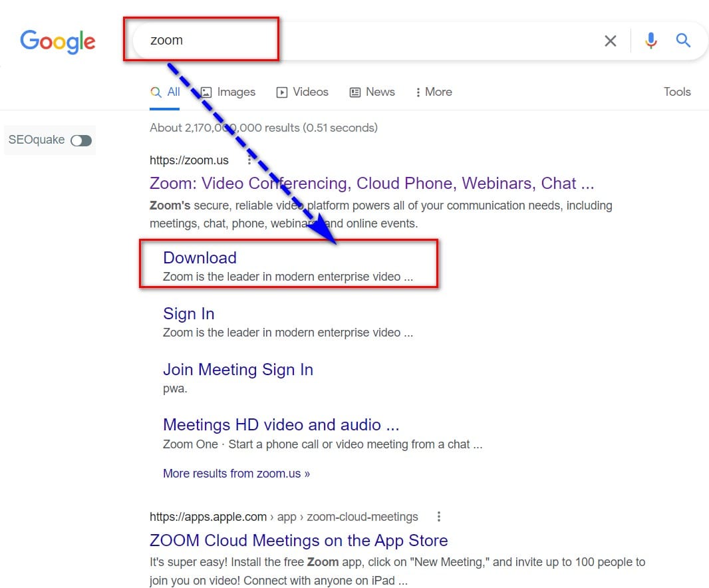Open the Images tab

(228, 92)
